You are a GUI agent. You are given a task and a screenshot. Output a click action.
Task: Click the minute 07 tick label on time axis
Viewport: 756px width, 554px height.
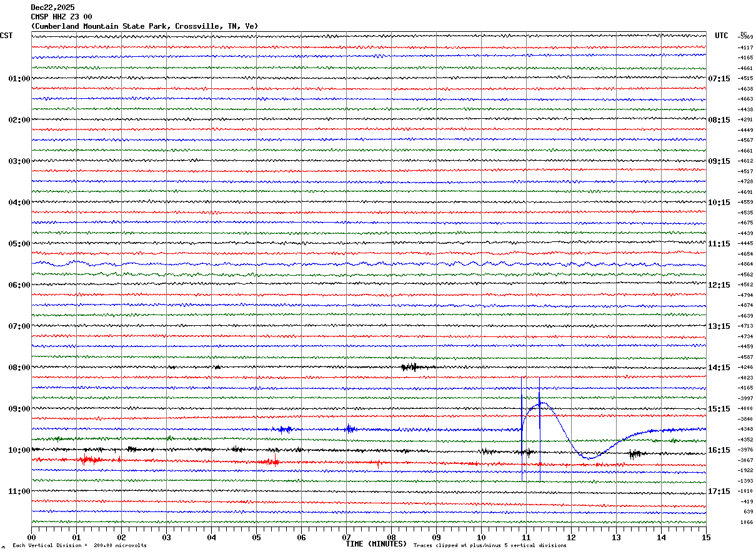coord(346,537)
